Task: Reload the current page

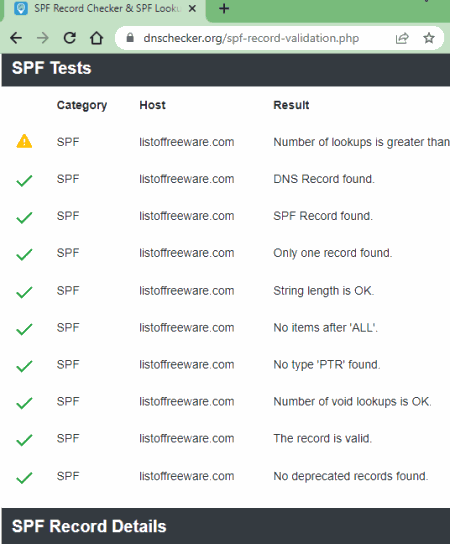Action: (70, 38)
